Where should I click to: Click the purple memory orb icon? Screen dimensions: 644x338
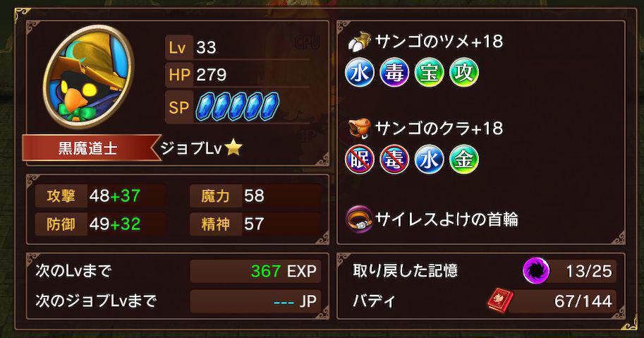tap(536, 271)
